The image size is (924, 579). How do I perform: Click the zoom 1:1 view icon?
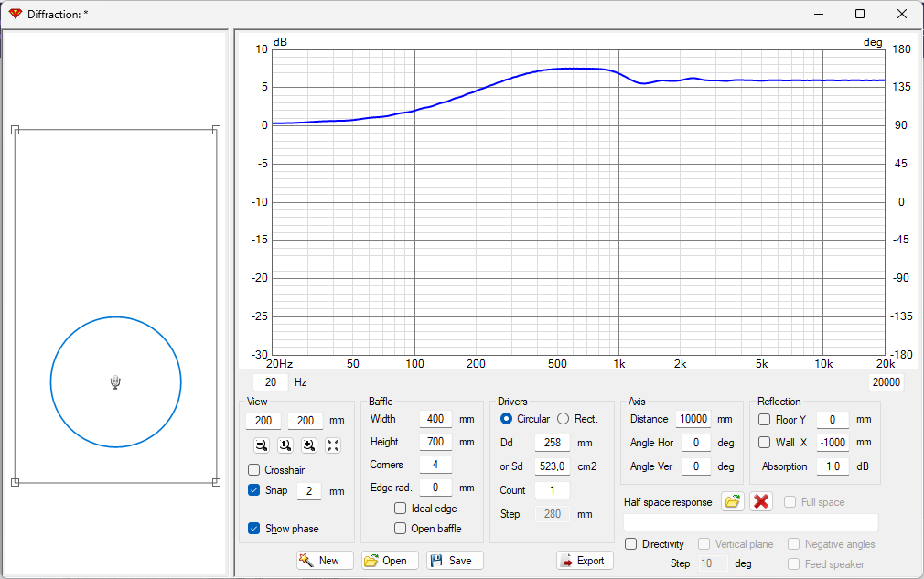[x=285, y=445]
